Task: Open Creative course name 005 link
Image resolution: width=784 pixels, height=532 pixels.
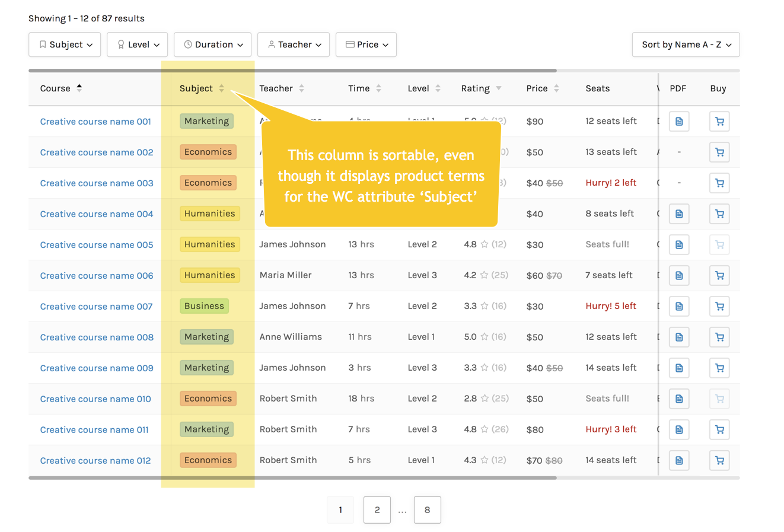Action: (97, 245)
